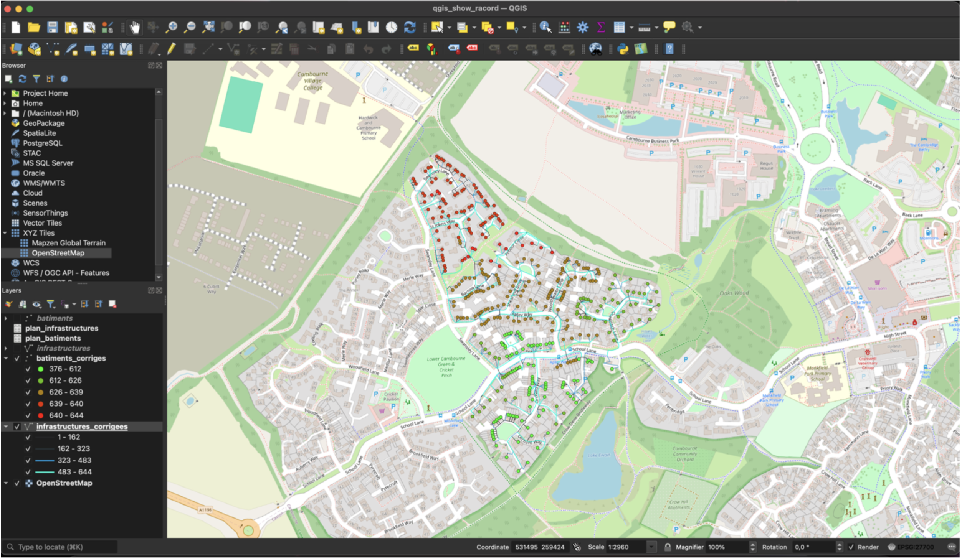Select the Pan Map hand tool
The image size is (962, 560).
pyautogui.click(x=135, y=28)
